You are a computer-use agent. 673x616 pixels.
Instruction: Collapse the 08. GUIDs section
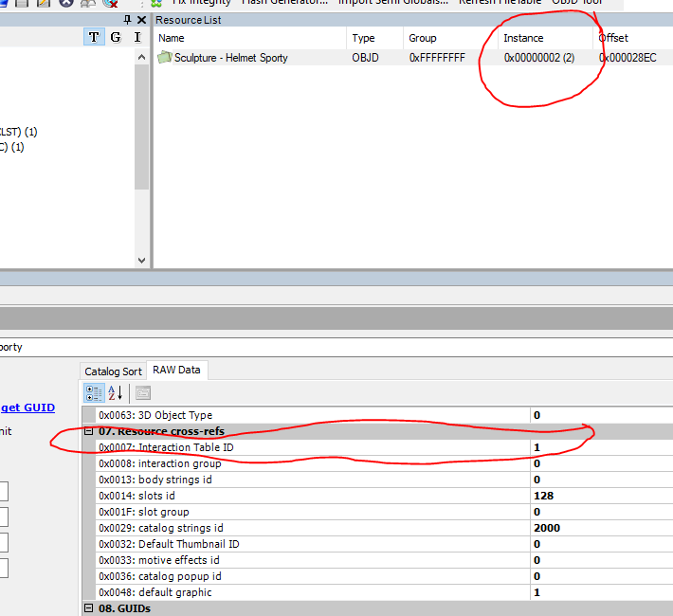pyautogui.click(x=89, y=608)
